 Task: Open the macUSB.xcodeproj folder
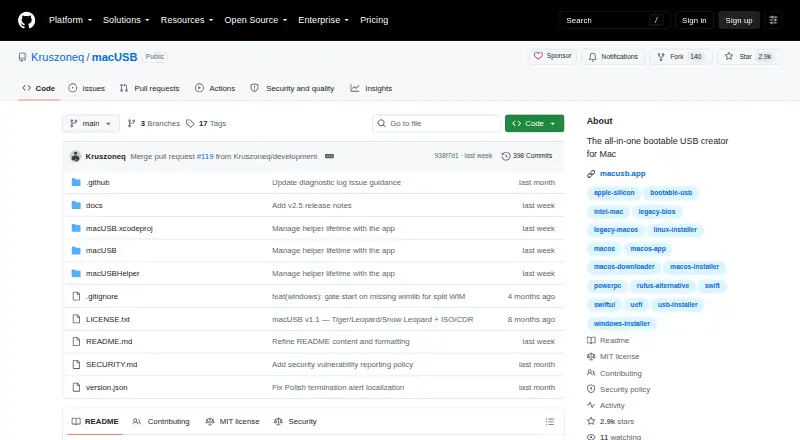tap(119, 228)
